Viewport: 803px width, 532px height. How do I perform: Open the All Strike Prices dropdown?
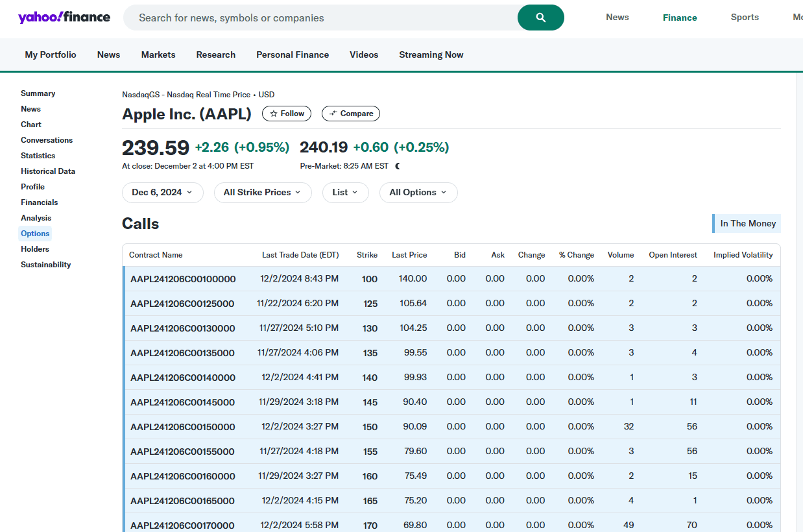263,193
